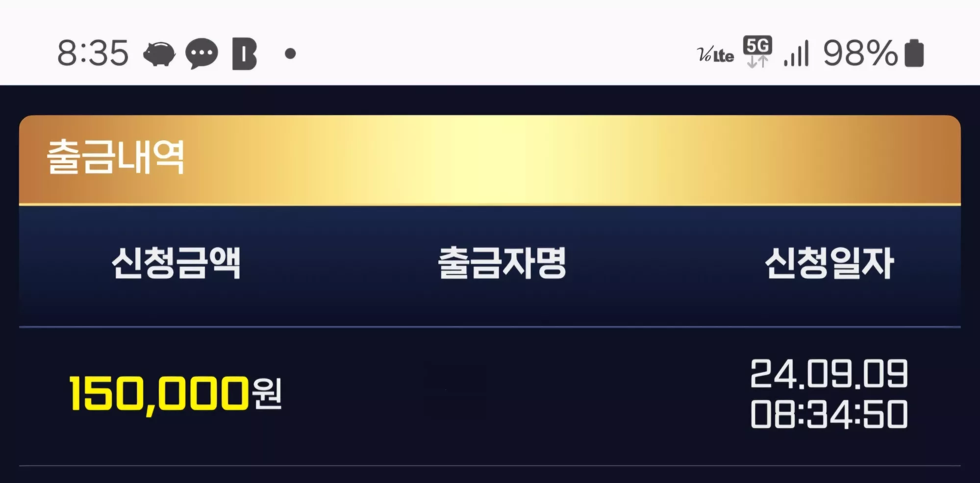Tap the 5G network indicator icon
The image size is (980, 483).
point(757,51)
